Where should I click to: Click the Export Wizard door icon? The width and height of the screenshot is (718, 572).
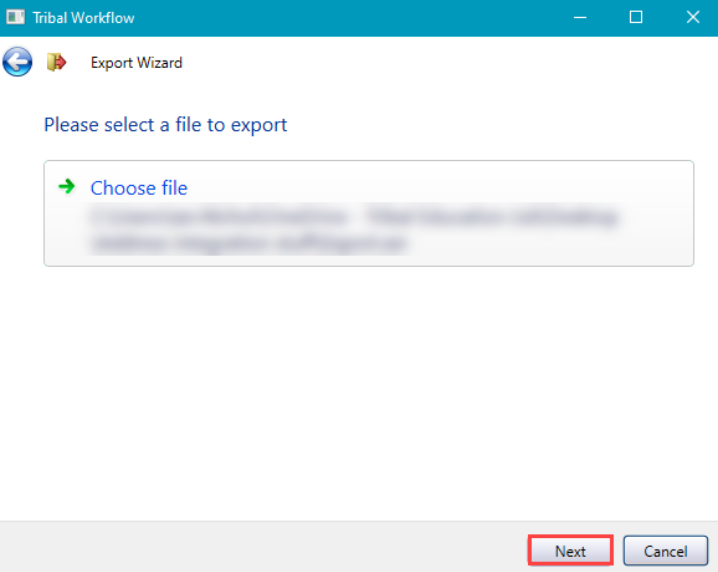56,63
